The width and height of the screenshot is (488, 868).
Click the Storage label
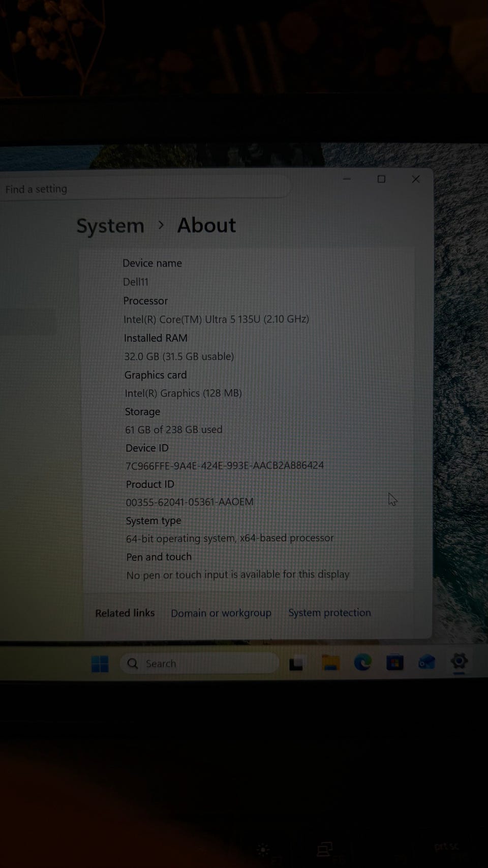pyautogui.click(x=142, y=412)
